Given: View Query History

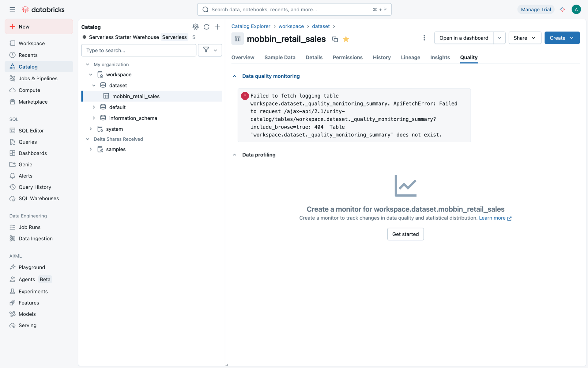Looking at the screenshot, I should tap(39, 187).
